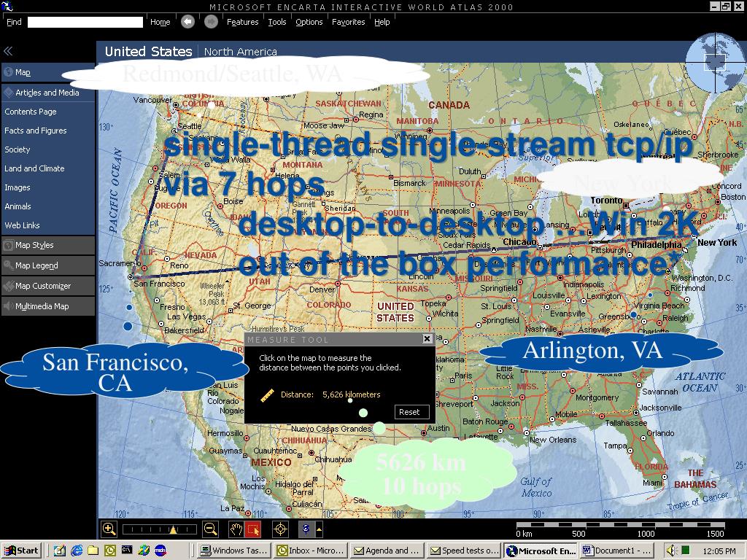Click the zoom in magnifier icon
Screen dimensions: 747x560
click(109, 529)
